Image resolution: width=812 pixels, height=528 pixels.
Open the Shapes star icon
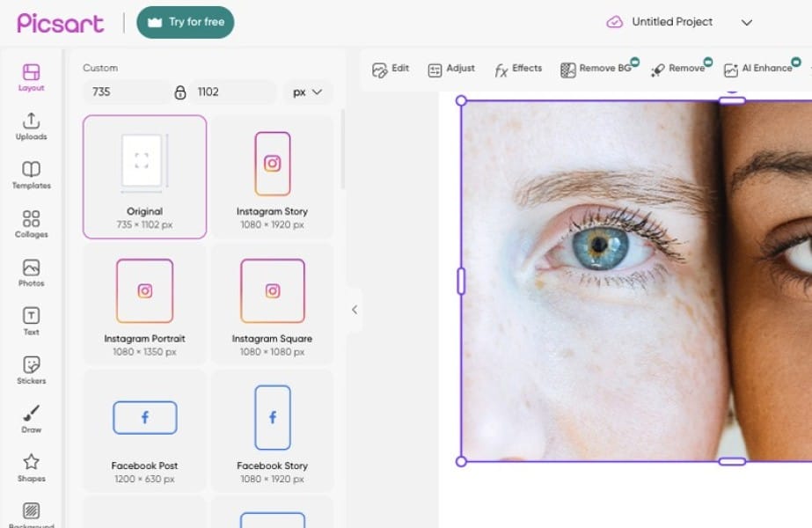pyautogui.click(x=31, y=467)
